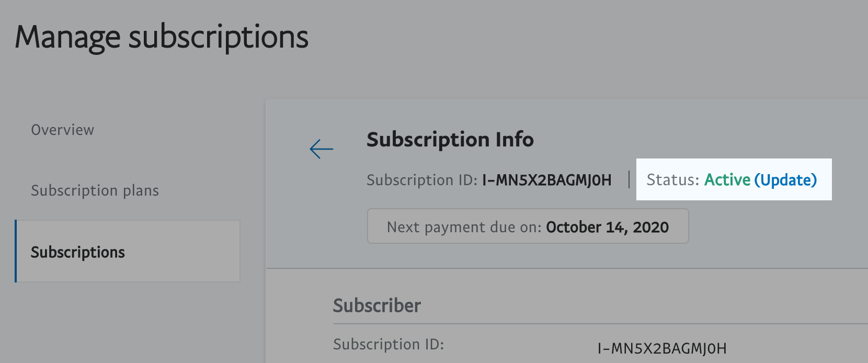Select the October 14, 2020 date text
868x363 pixels.
(607, 227)
